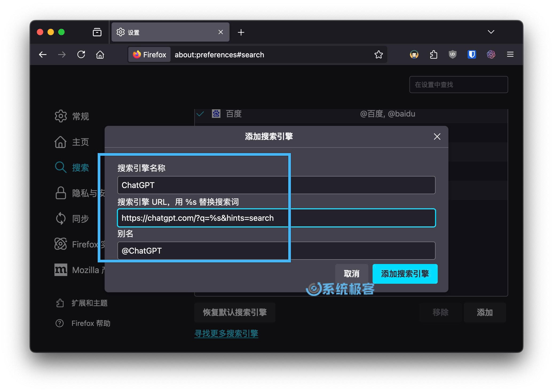Open the Firefox account avatar

coord(414,55)
